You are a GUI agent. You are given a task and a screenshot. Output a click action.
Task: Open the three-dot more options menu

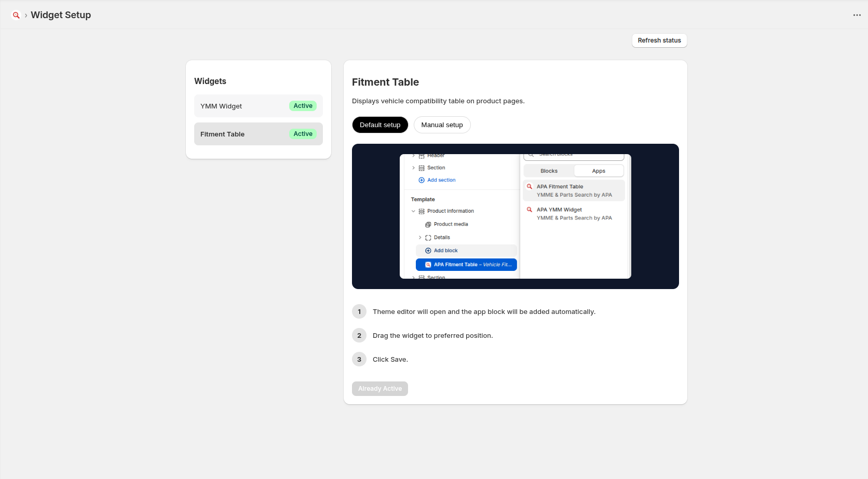click(857, 15)
